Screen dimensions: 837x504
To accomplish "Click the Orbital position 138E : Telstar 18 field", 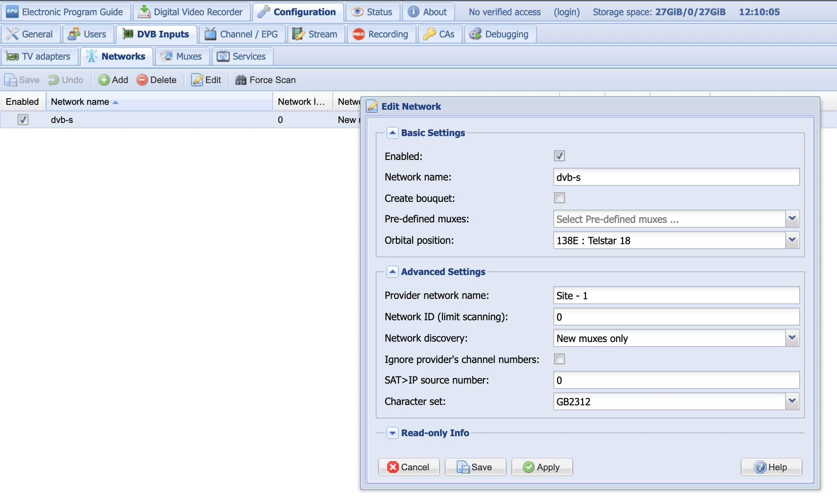I will point(669,240).
